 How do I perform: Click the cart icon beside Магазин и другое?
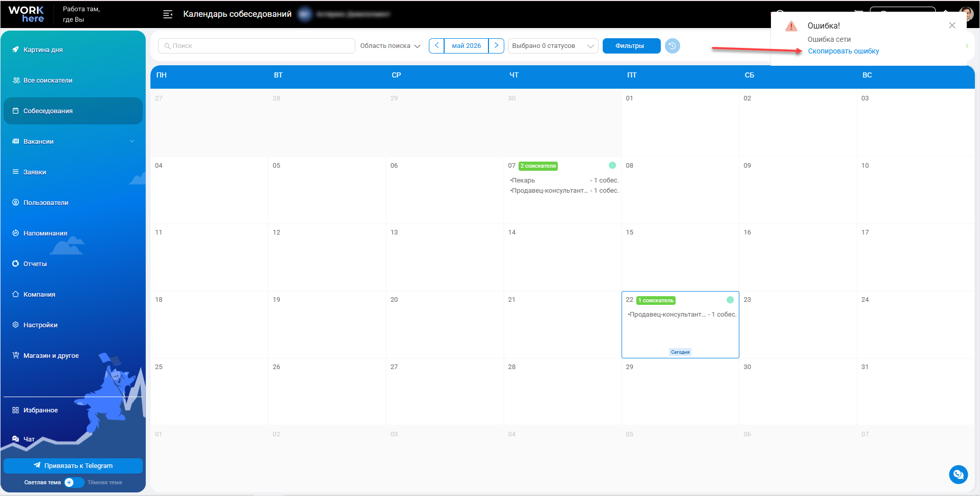(16, 355)
